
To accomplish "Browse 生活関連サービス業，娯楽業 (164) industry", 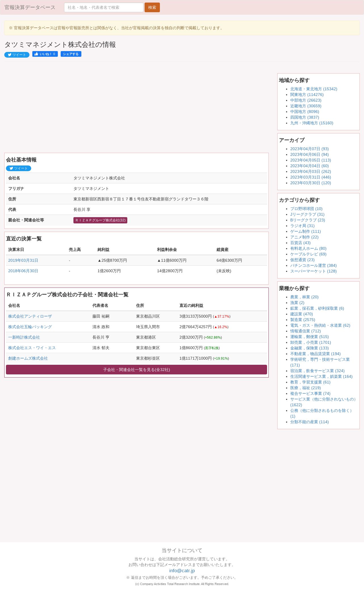I will (321, 376).
